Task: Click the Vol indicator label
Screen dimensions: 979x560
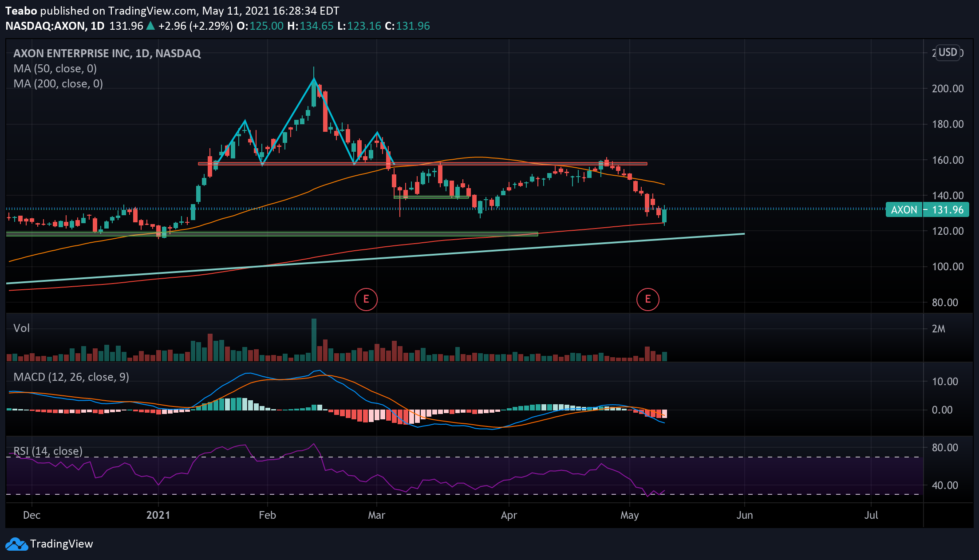Action: click(21, 328)
